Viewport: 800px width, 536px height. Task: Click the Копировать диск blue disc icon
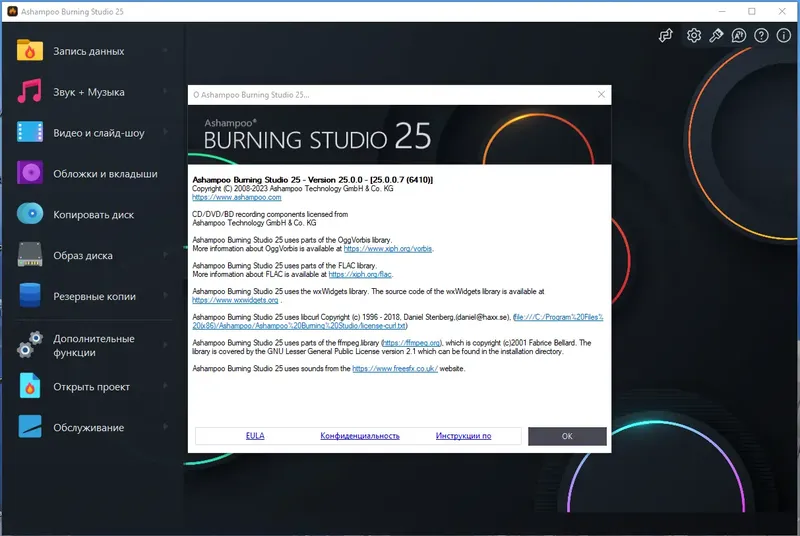(30, 214)
